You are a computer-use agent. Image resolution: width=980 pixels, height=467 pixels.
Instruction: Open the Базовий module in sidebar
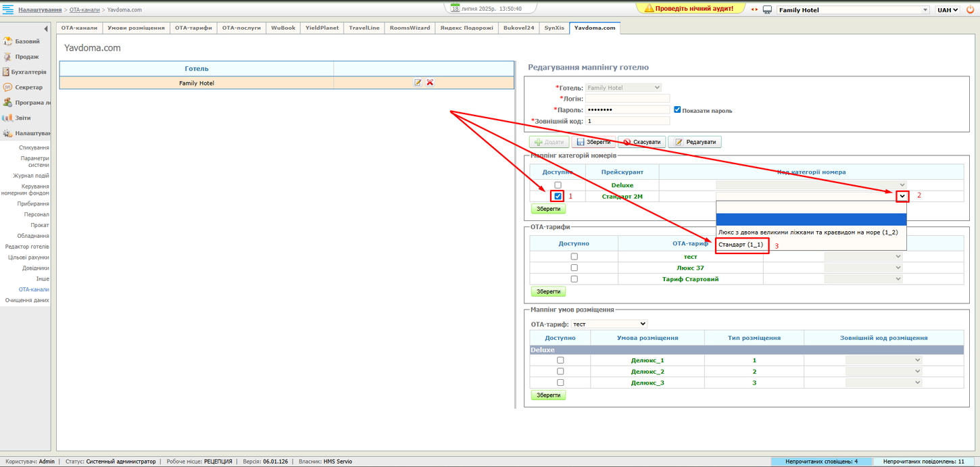tap(26, 41)
